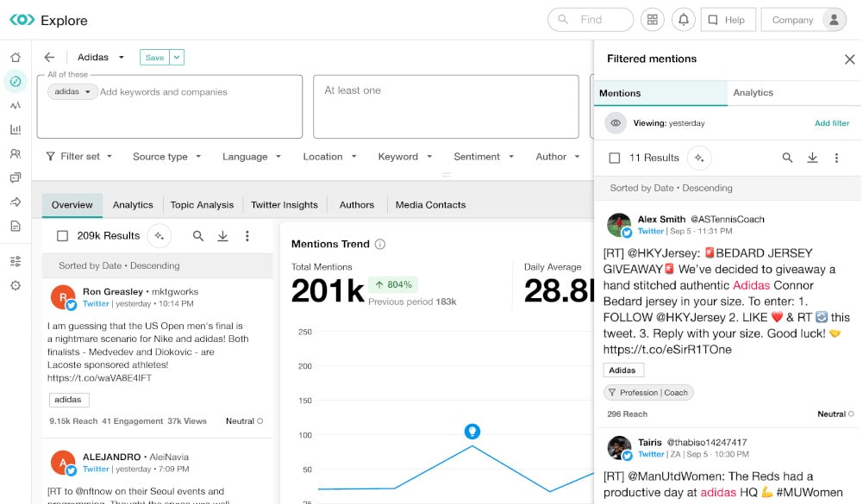This screenshot has width=863, height=504.
Task: Click the Profession Coach filter tag
Action: (x=648, y=393)
